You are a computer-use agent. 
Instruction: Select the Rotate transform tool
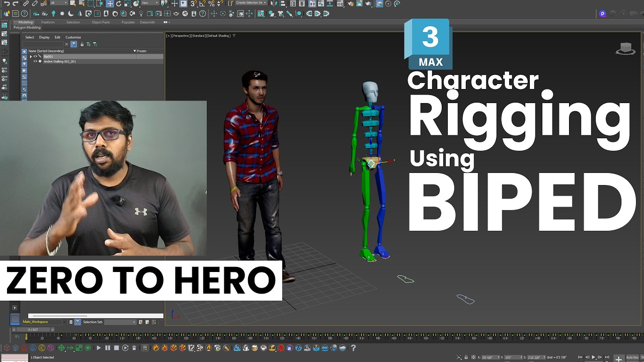(x=119, y=4)
